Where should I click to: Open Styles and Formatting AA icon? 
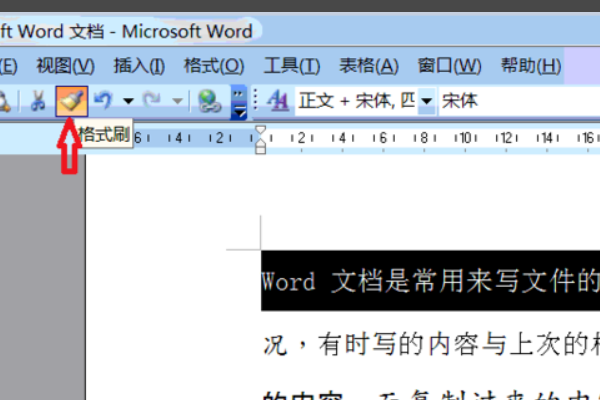[x=278, y=101]
